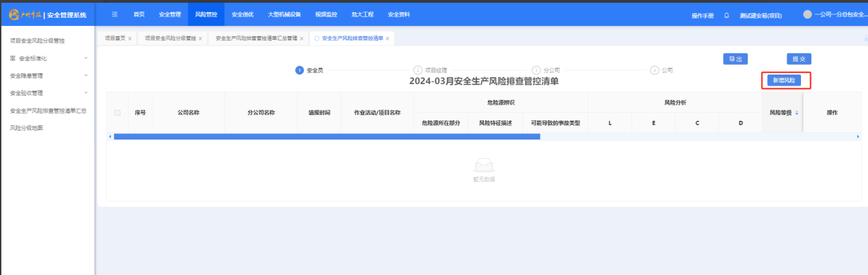Expand the 安全隐患管理 sidebar menu

85,75
